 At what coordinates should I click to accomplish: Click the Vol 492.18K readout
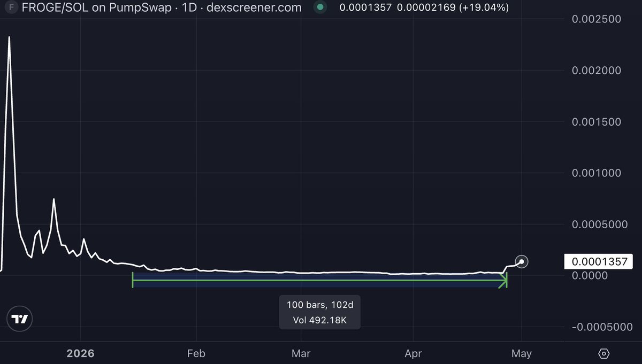coord(319,321)
